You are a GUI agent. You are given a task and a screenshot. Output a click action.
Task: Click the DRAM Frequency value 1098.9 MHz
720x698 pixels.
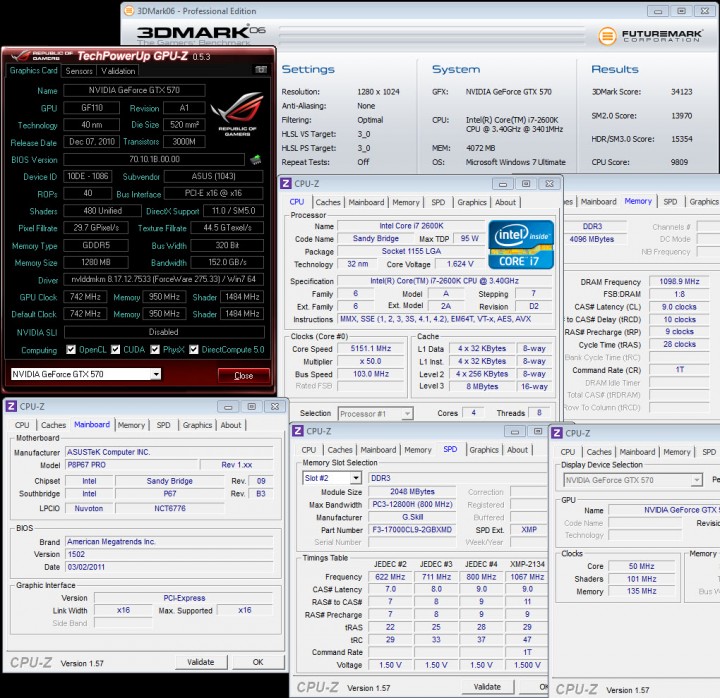point(679,281)
